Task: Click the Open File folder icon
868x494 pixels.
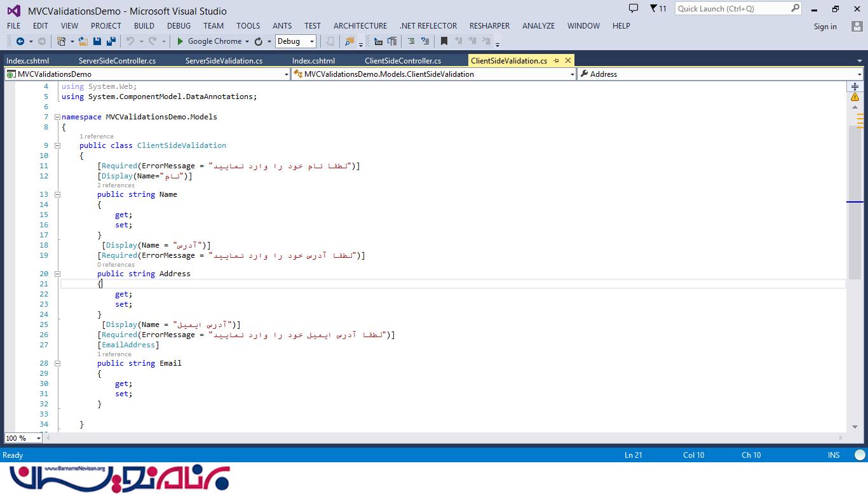Action: click(x=83, y=41)
